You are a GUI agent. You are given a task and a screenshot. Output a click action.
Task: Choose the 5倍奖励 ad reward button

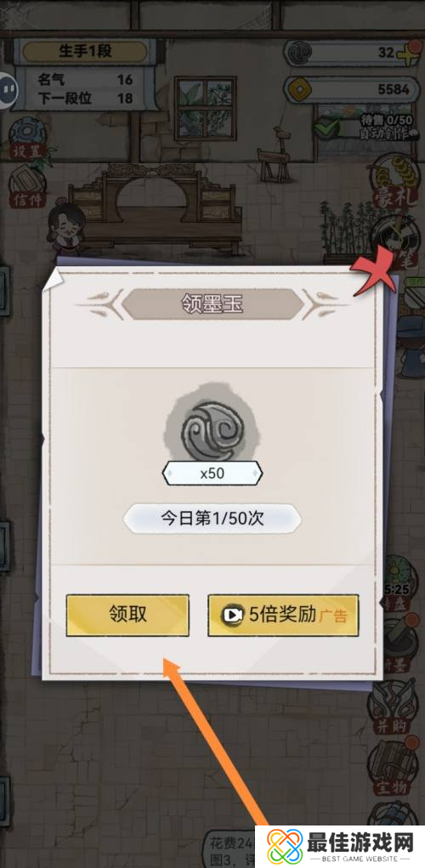[283, 615]
